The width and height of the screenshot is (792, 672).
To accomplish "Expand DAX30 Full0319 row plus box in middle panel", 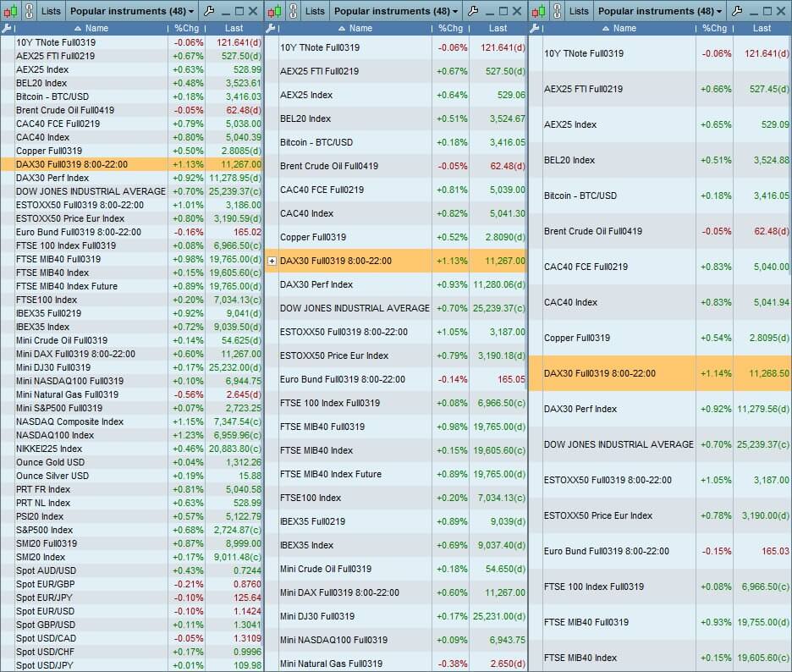I will [x=272, y=261].
